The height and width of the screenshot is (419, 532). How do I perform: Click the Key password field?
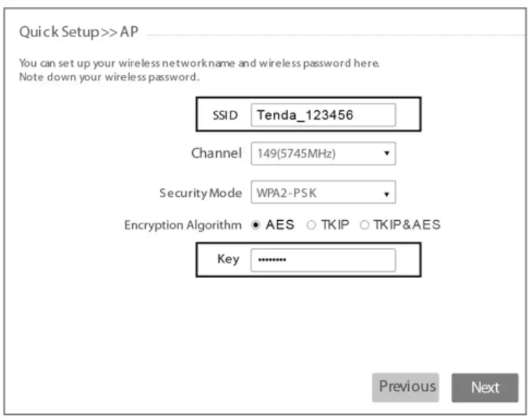323,260
